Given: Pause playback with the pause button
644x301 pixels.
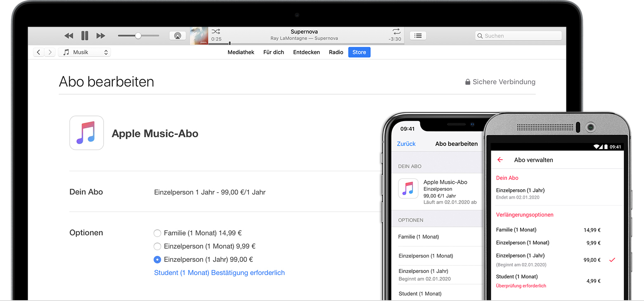Looking at the screenshot, I should pyautogui.click(x=85, y=36).
